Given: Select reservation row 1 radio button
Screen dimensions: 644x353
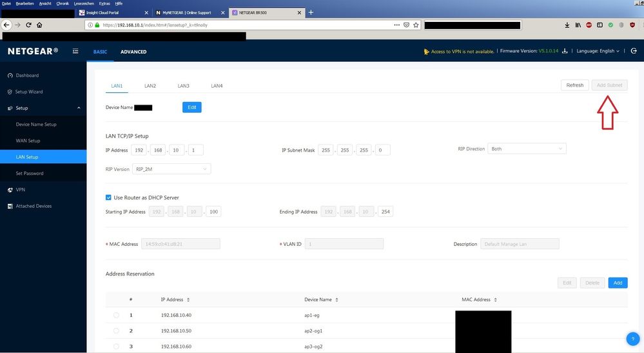Looking at the screenshot, I should point(116,315).
